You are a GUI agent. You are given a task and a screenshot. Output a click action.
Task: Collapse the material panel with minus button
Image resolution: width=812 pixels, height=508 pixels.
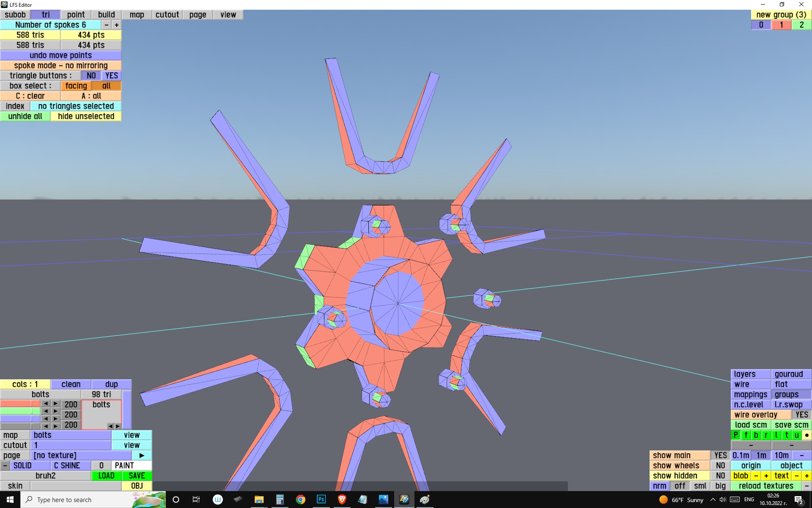[x=5, y=466]
